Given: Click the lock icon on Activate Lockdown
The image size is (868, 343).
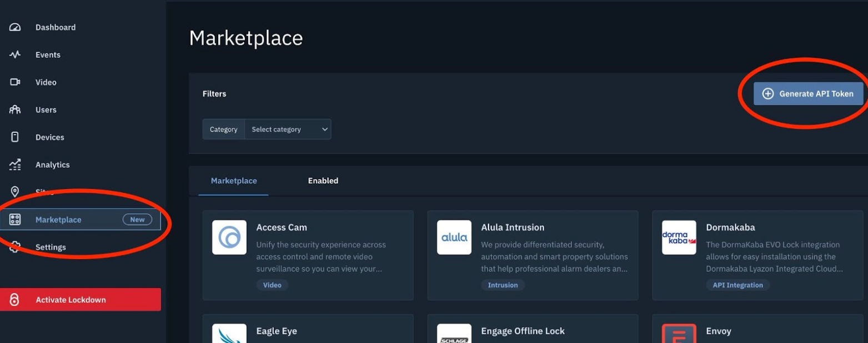Looking at the screenshot, I should [x=15, y=300].
